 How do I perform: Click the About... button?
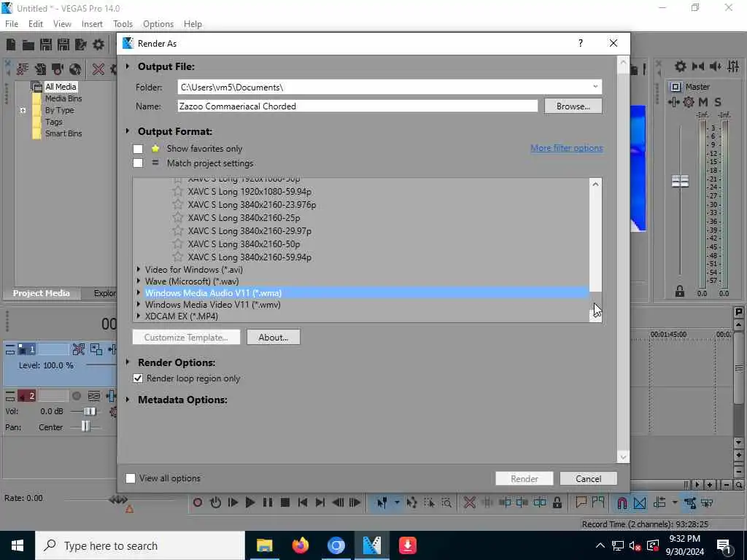[274, 337]
